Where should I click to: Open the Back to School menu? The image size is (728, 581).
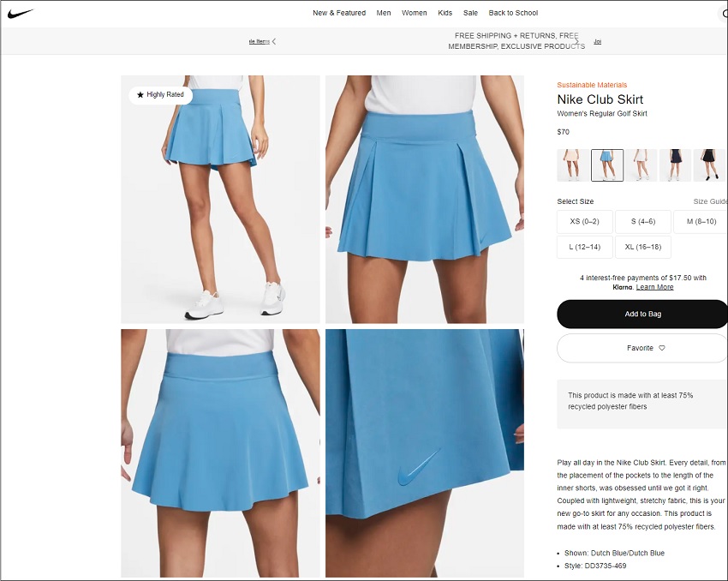[513, 13]
